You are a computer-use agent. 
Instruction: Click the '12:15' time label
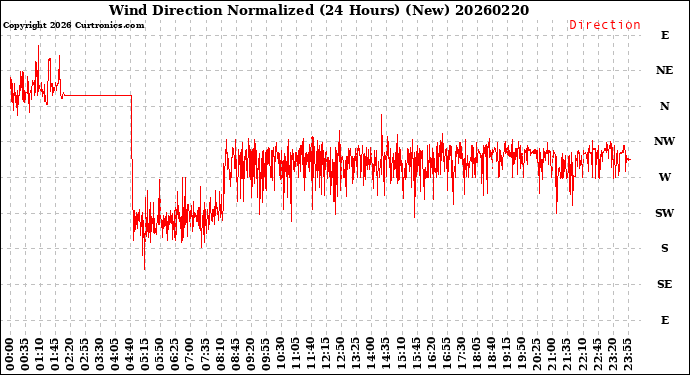click(x=326, y=355)
